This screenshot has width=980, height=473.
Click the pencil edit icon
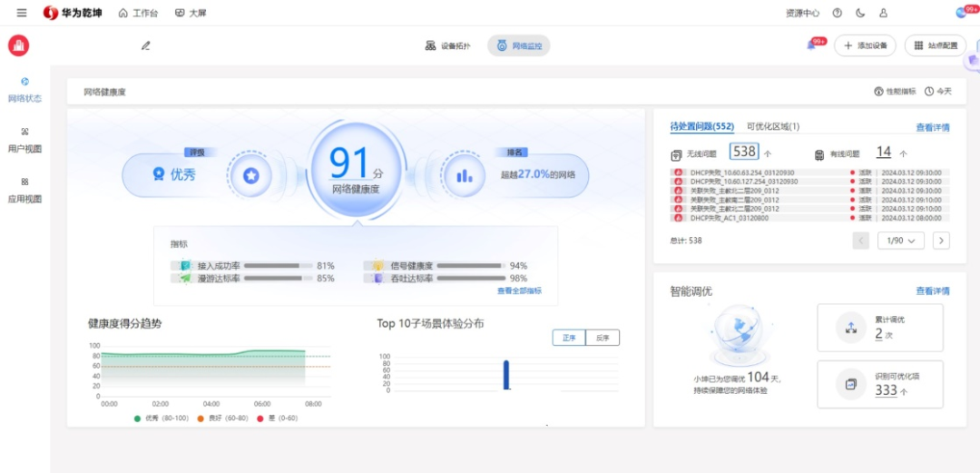point(145,45)
